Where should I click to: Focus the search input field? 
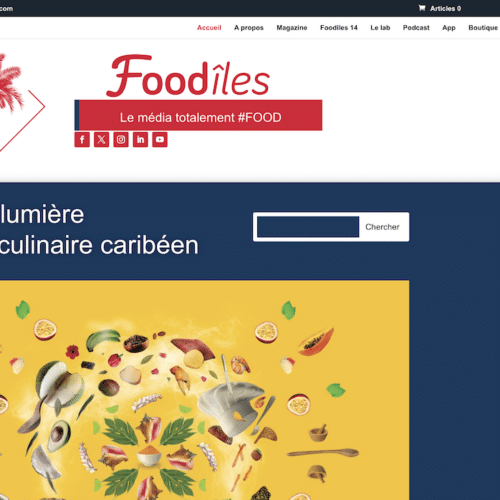tap(308, 227)
